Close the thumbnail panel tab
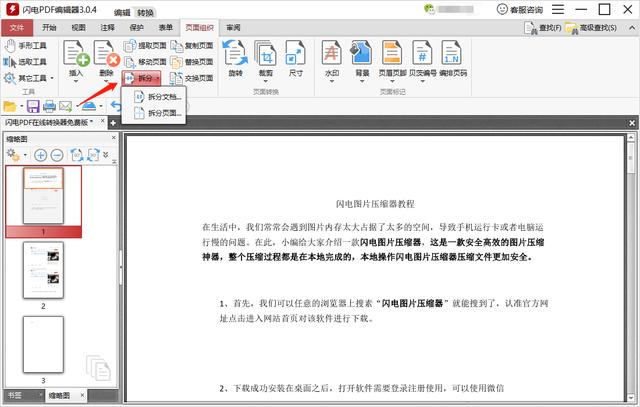Screen dimensions: 640x407 82,395
